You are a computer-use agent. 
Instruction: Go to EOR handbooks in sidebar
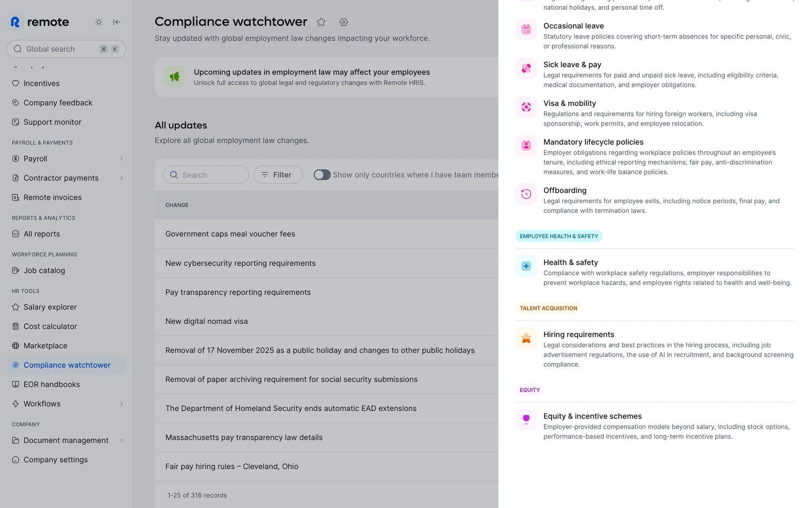tap(52, 384)
